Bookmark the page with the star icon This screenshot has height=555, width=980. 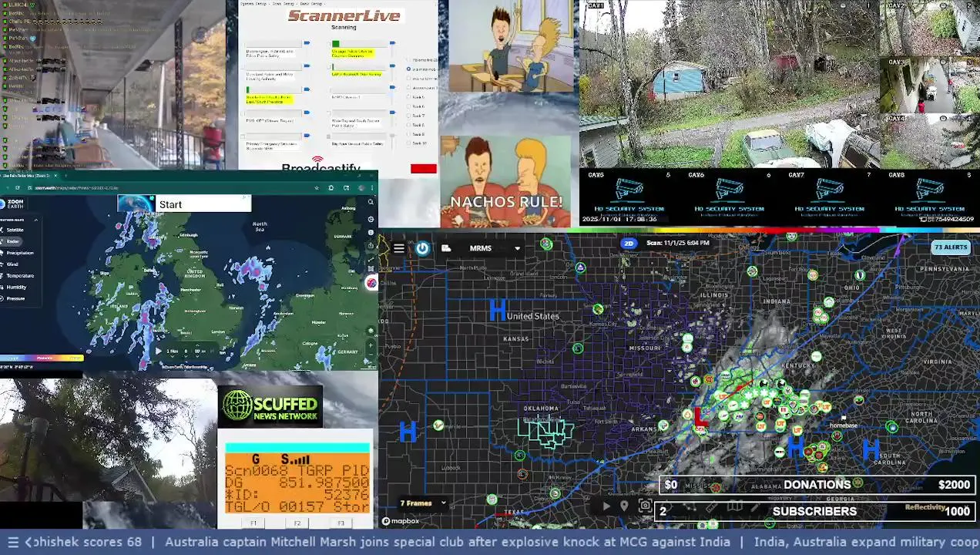317,187
